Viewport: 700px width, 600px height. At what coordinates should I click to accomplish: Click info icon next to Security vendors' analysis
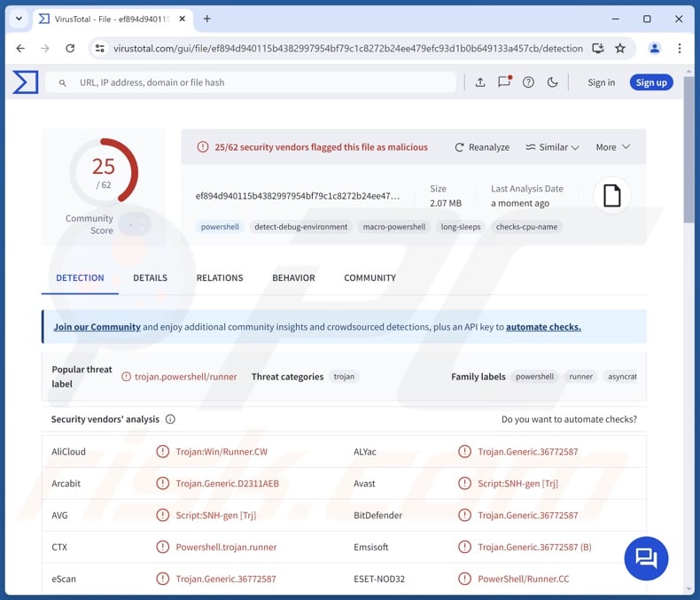pyautogui.click(x=170, y=419)
